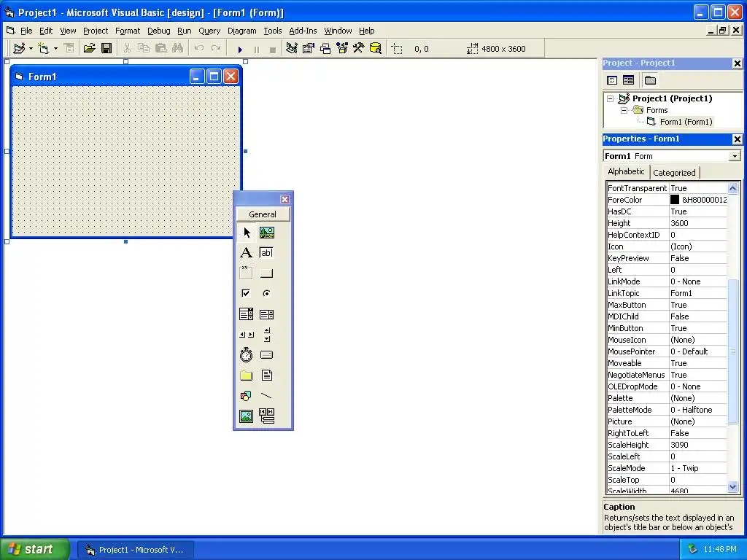
Task: Select the Data control tool in the toolbox
Action: pyautogui.click(x=267, y=416)
